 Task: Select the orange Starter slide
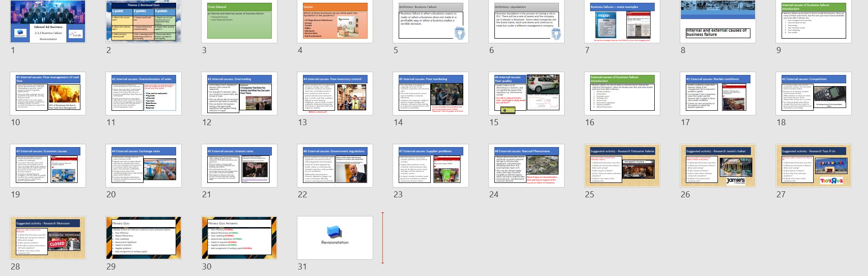(239, 22)
